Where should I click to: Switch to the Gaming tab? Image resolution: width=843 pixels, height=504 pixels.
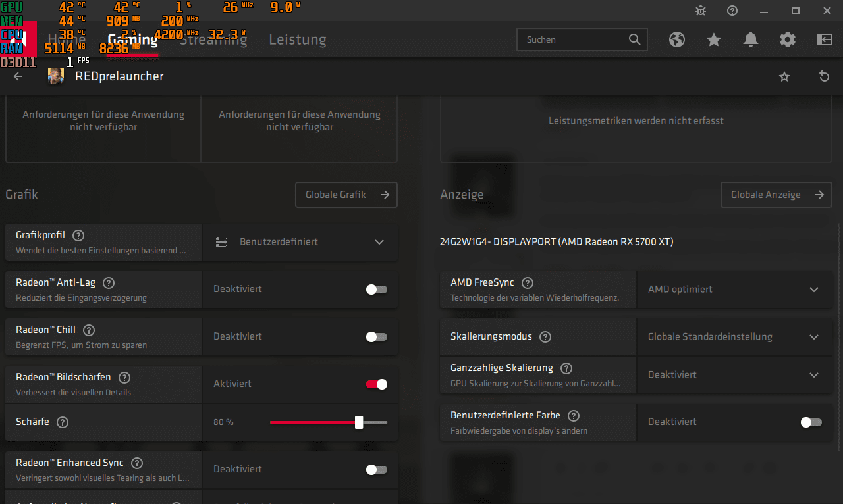click(x=132, y=39)
